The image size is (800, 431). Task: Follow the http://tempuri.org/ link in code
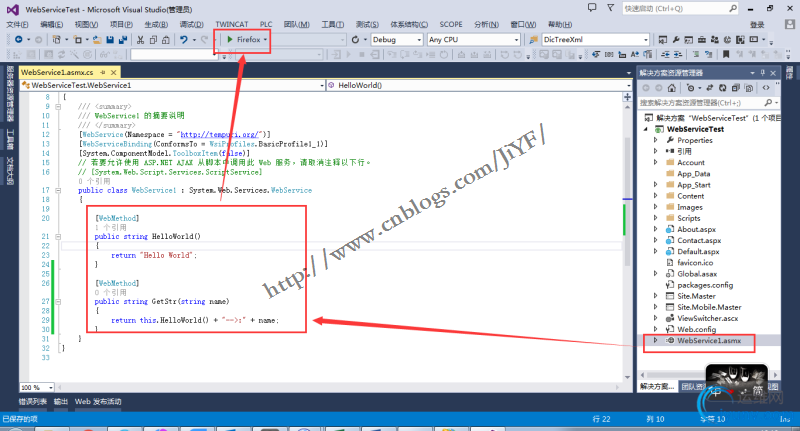219,135
